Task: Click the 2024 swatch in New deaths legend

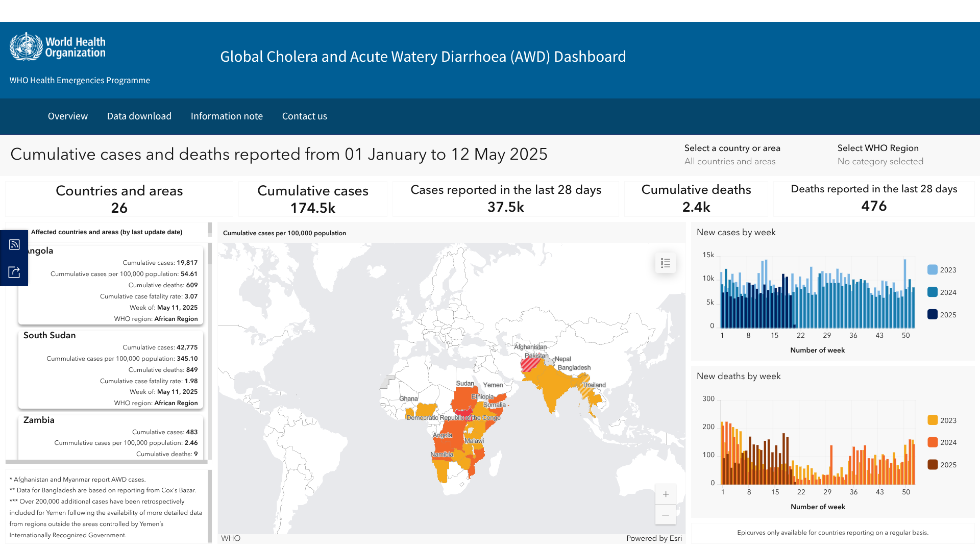Action: 933,442
